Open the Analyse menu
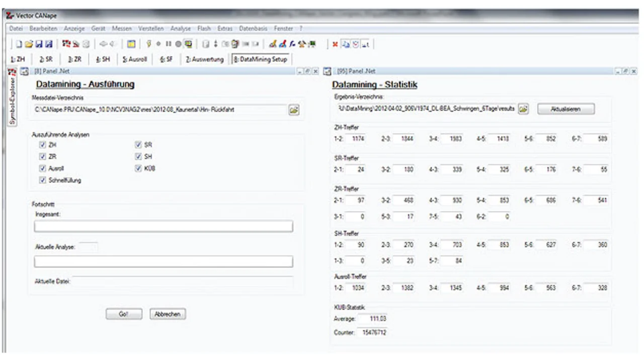The width and height of the screenshot is (644, 362). point(181,29)
